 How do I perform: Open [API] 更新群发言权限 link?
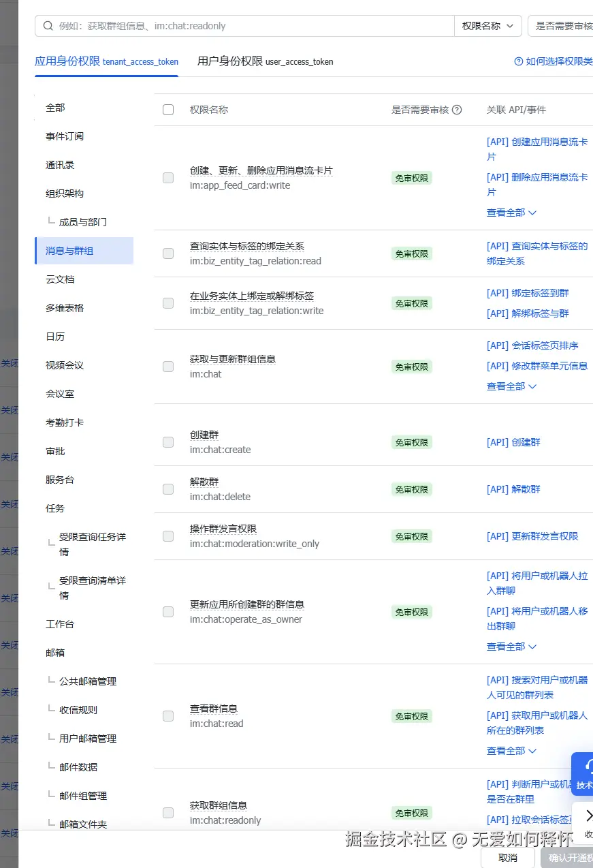tap(532, 536)
